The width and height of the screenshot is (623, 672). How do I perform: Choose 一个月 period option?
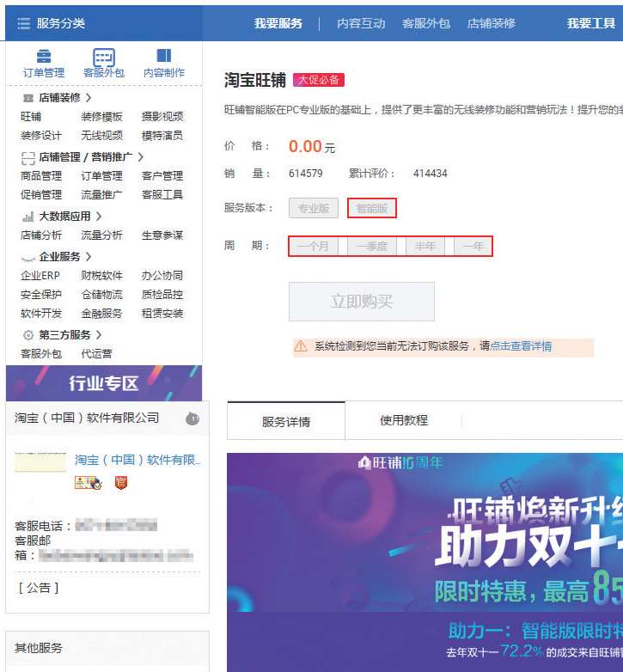(x=313, y=247)
